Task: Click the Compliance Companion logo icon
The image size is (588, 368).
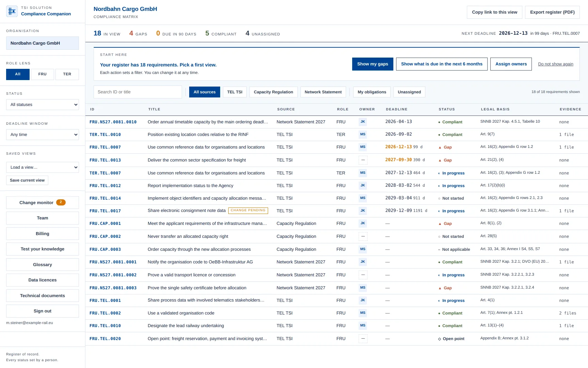Action: pyautogui.click(x=12, y=11)
